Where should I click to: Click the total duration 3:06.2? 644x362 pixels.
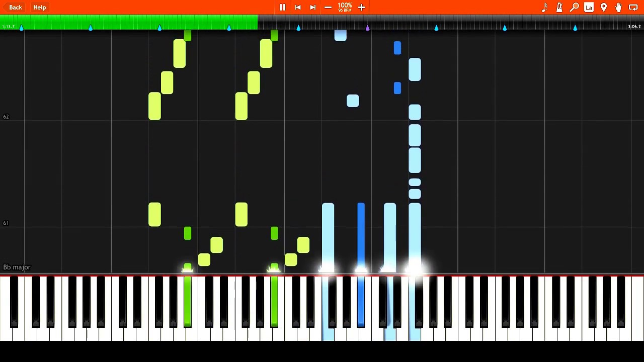pos(634,27)
